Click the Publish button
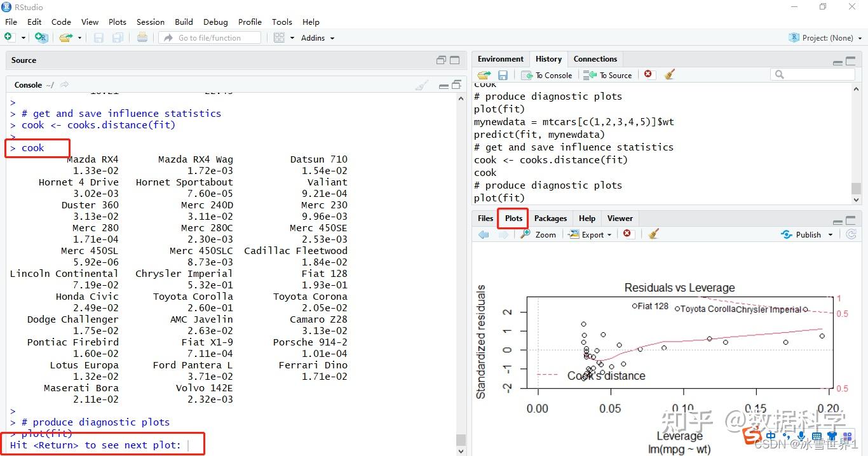868x456 pixels. point(801,234)
